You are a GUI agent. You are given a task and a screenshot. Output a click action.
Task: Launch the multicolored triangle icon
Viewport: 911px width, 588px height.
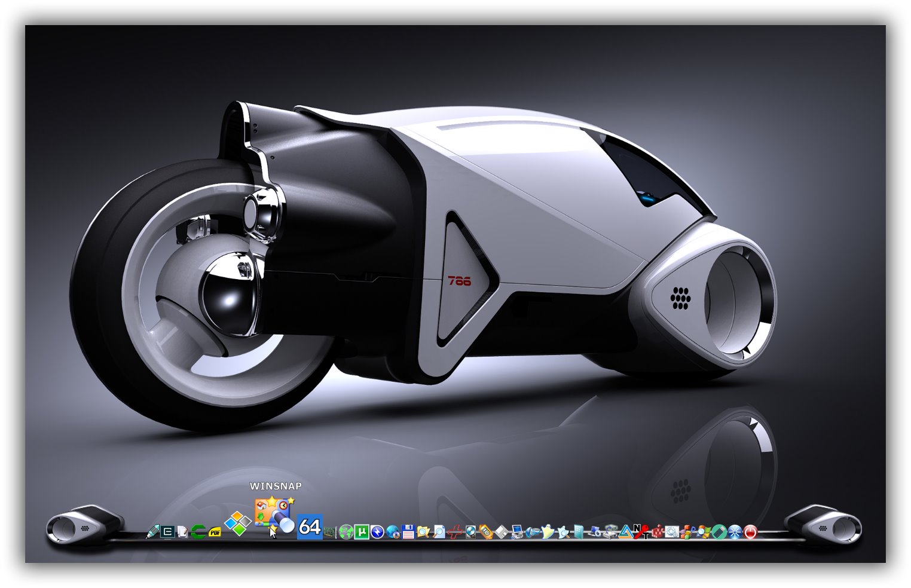point(626,532)
